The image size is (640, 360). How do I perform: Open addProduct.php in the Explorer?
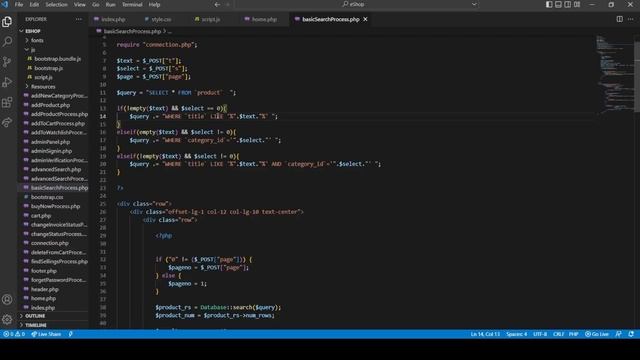(50, 105)
